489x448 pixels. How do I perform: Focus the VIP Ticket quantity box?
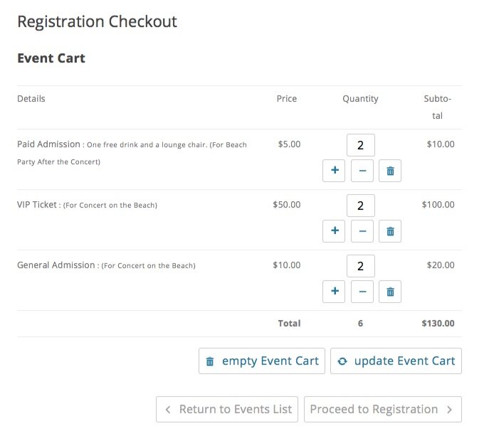[x=361, y=206]
